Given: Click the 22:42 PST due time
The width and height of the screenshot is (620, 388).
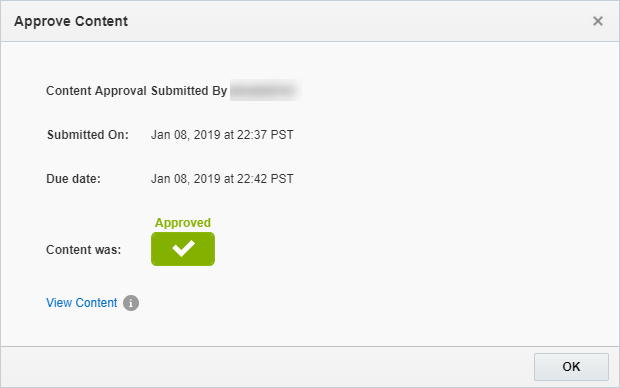Looking at the screenshot, I should (265, 179).
